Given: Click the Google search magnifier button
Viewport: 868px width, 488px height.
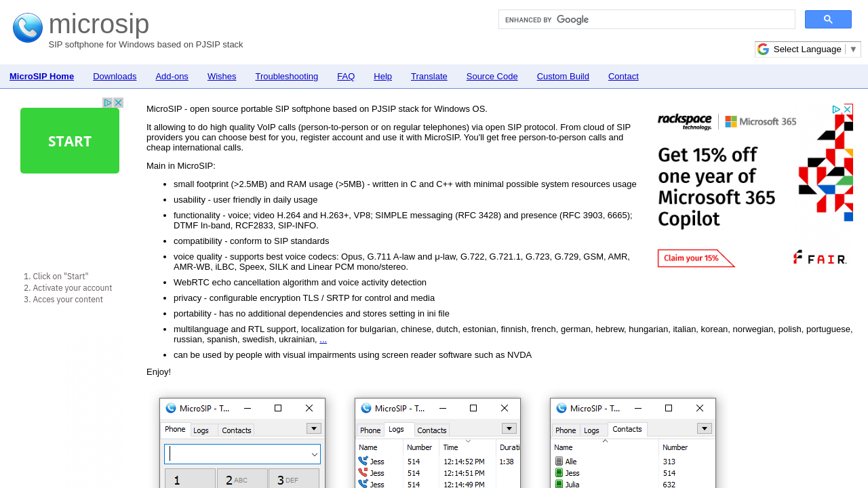Looking at the screenshot, I should (828, 20).
